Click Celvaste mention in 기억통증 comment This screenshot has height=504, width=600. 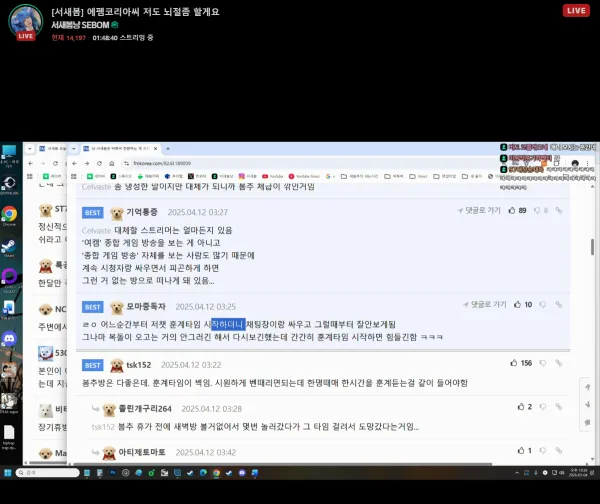pos(96,230)
